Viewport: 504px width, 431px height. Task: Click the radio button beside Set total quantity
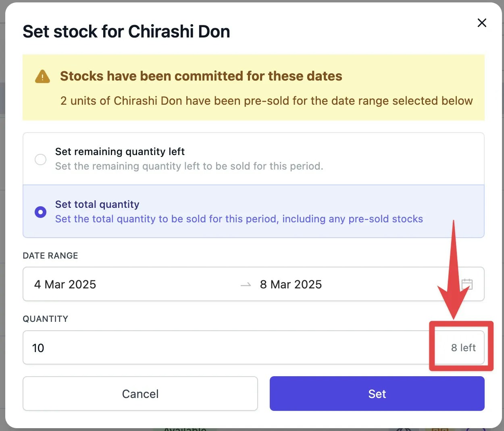pos(40,212)
